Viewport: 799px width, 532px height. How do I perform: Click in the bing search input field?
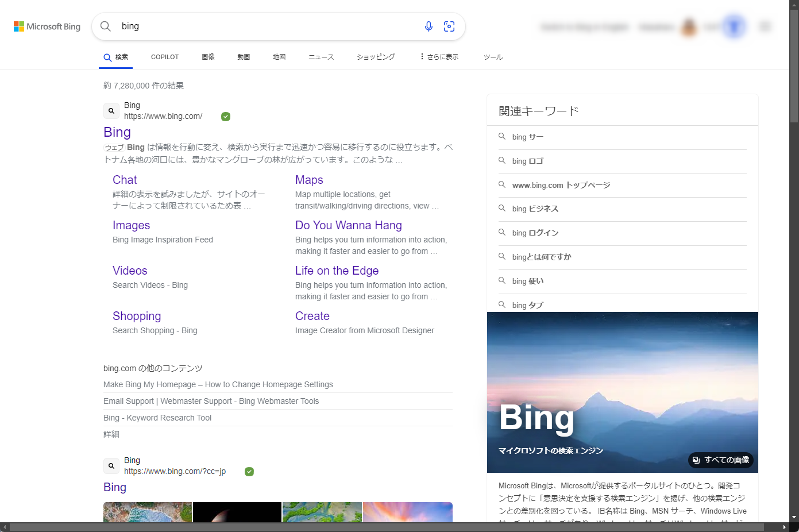point(267,26)
